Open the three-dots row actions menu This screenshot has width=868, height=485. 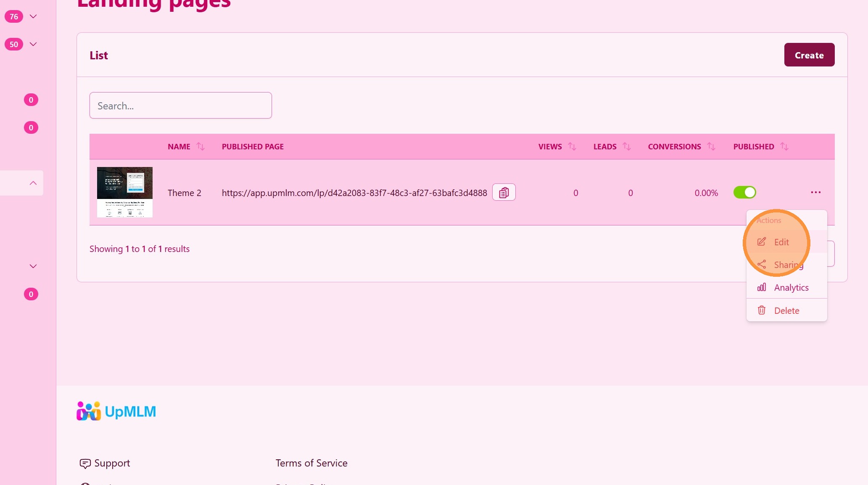click(815, 192)
